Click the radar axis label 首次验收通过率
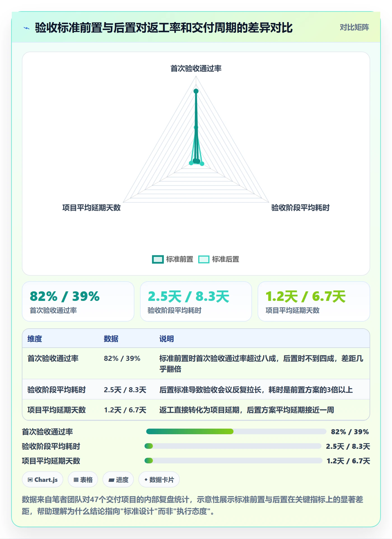The width and height of the screenshot is (392, 539). (196, 68)
